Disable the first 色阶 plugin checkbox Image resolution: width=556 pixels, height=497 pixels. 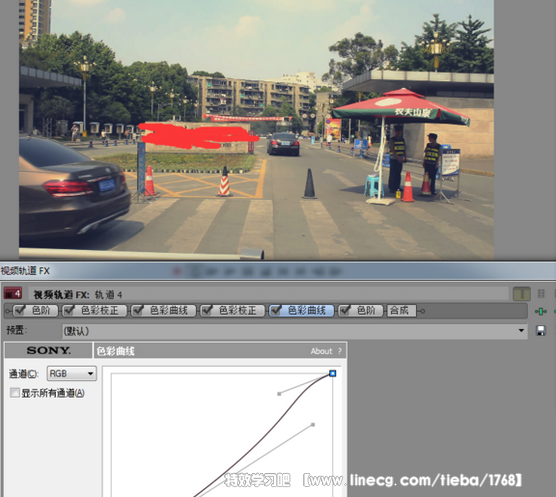tap(20, 311)
